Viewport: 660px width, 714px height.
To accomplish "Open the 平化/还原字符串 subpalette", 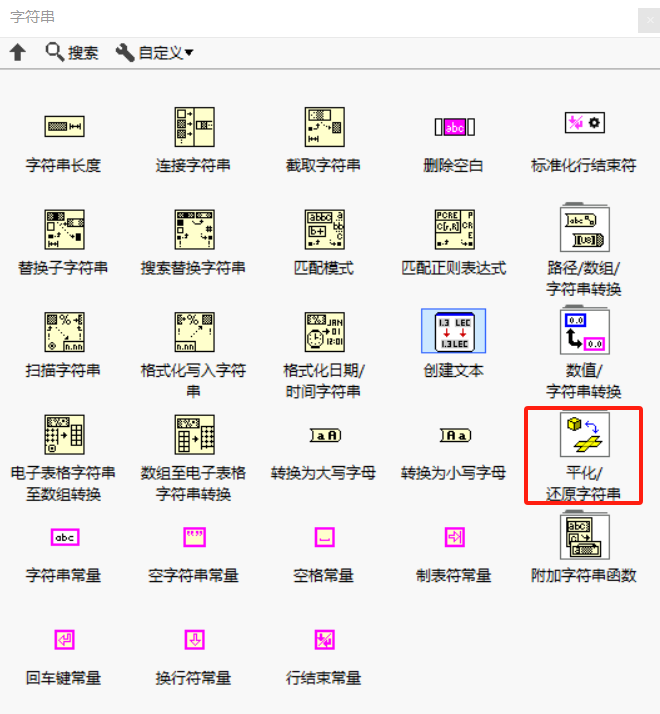I will [585, 434].
